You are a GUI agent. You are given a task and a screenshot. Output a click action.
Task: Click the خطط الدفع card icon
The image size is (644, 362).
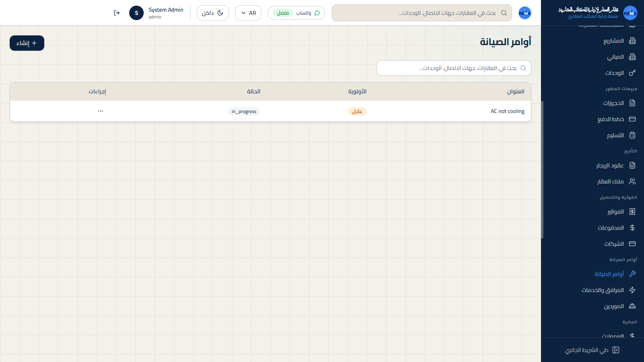pos(632,119)
